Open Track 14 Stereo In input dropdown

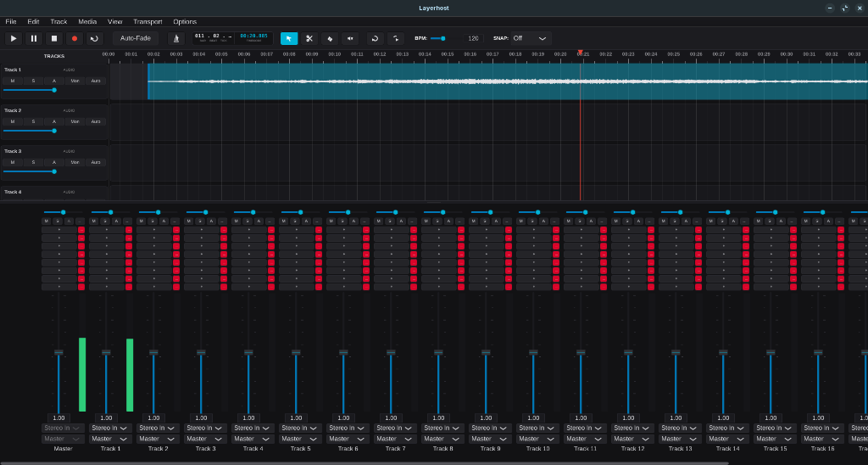tap(727, 428)
